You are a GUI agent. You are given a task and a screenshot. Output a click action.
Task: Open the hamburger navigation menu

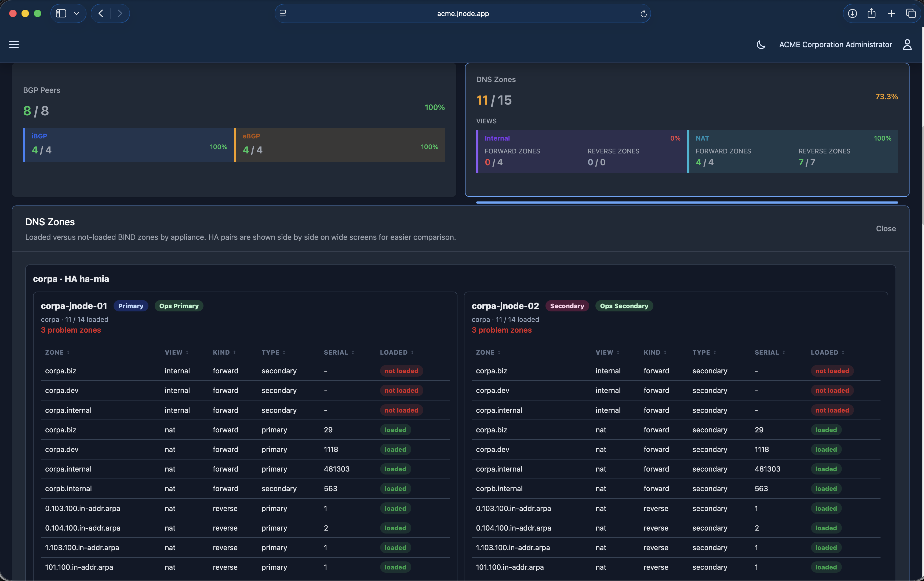[x=14, y=45]
